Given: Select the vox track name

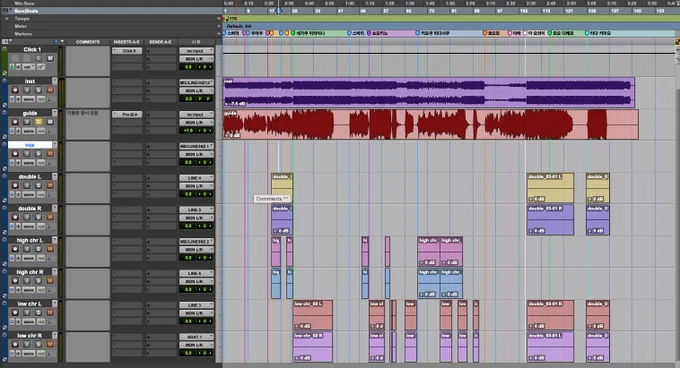Looking at the screenshot, I should (30, 145).
